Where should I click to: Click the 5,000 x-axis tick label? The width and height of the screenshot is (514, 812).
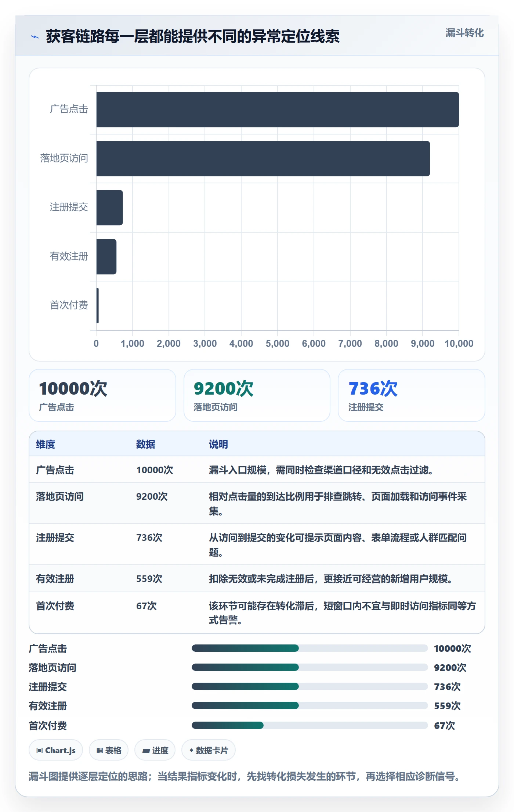pos(278,344)
